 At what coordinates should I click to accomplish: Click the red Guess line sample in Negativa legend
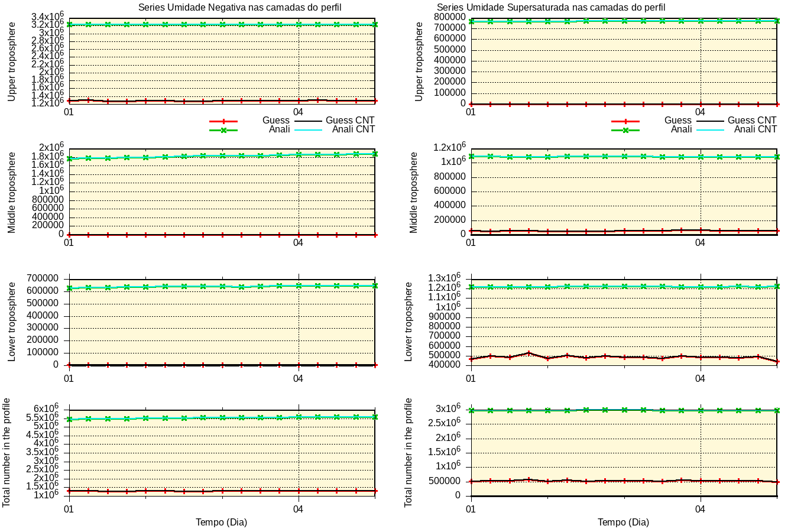pyautogui.click(x=223, y=121)
